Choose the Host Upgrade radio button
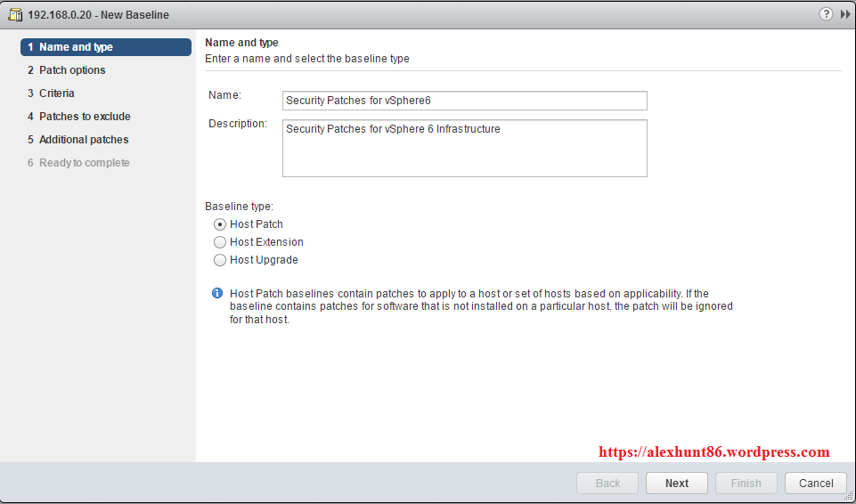This screenshot has height=504, width=856. coord(219,260)
